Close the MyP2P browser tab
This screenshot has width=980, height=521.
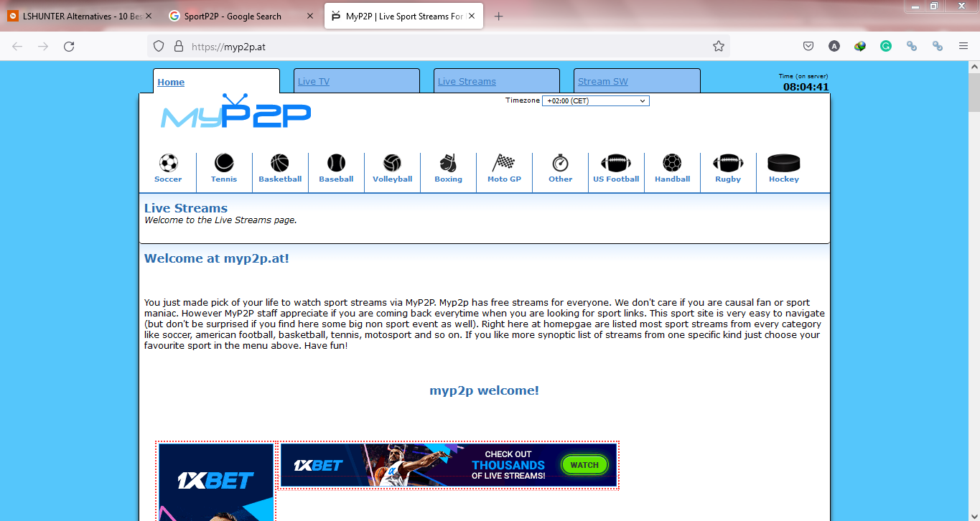tap(471, 16)
